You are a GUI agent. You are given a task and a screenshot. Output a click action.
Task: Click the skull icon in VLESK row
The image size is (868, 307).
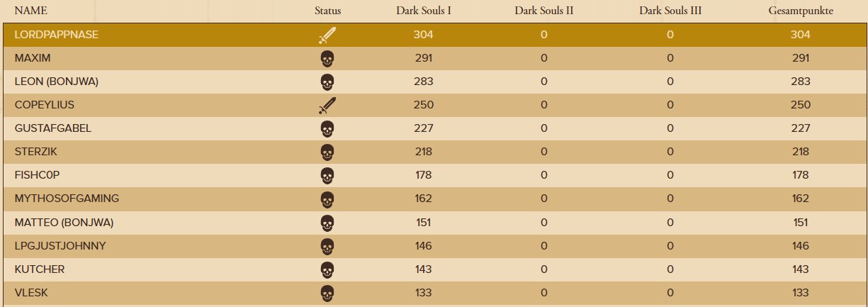point(327,292)
